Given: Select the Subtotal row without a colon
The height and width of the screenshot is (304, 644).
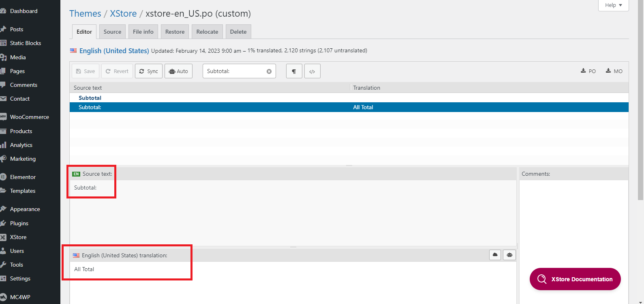Looking at the screenshot, I should (x=349, y=98).
